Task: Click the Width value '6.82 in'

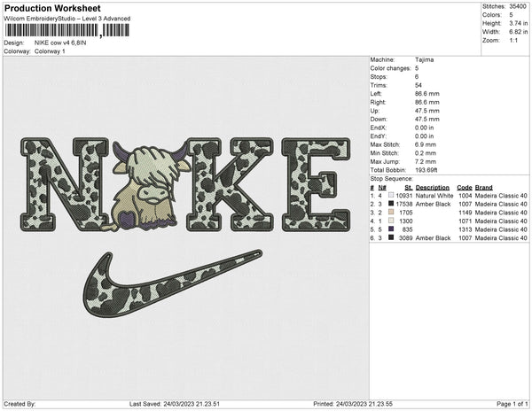Action: pyautogui.click(x=518, y=32)
